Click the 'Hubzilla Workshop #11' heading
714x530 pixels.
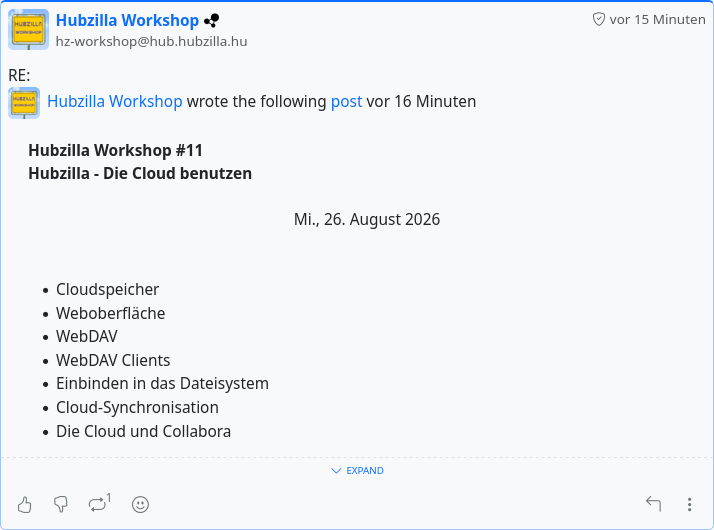(x=115, y=150)
